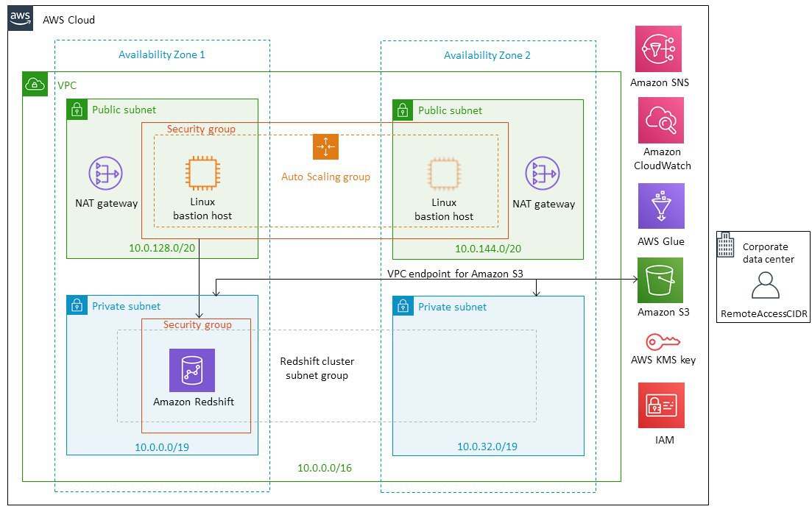Click lock icon of Zone 1 private subnet
Viewport: 812px width, 512px height.
(x=77, y=305)
